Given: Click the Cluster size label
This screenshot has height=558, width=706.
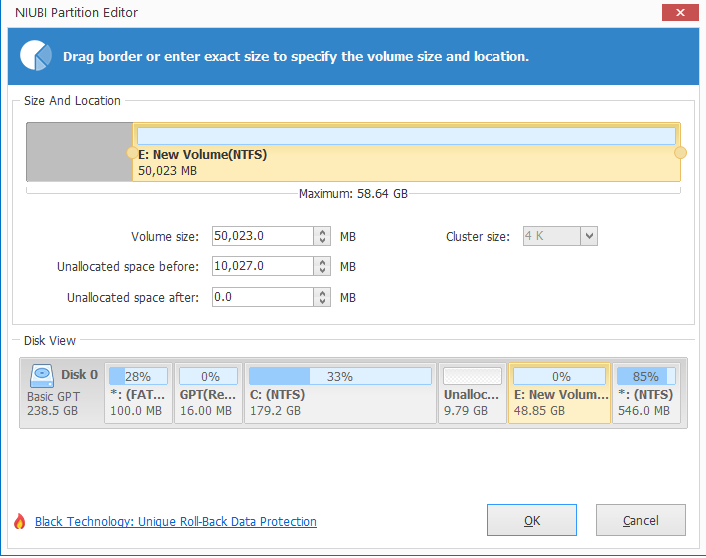Looking at the screenshot, I should (x=478, y=236).
